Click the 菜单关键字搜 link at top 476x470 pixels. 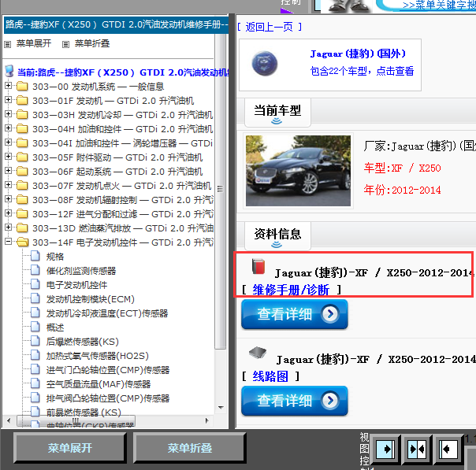point(439,6)
